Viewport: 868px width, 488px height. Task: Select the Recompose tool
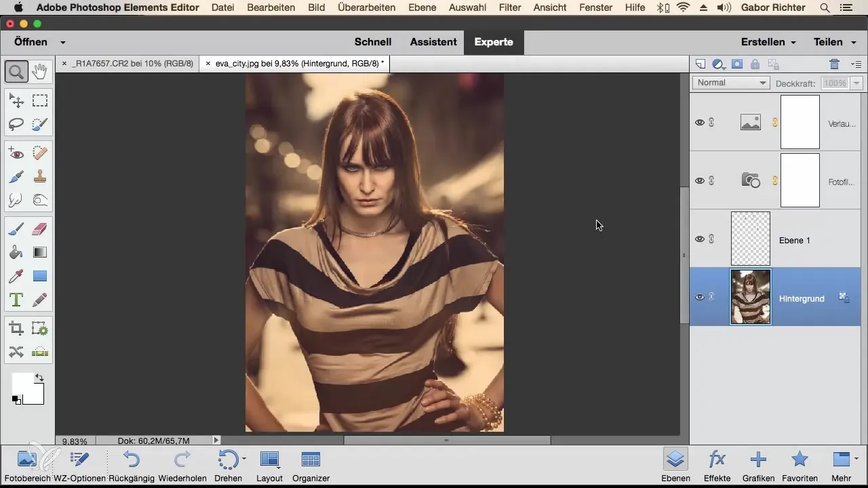pos(40,329)
